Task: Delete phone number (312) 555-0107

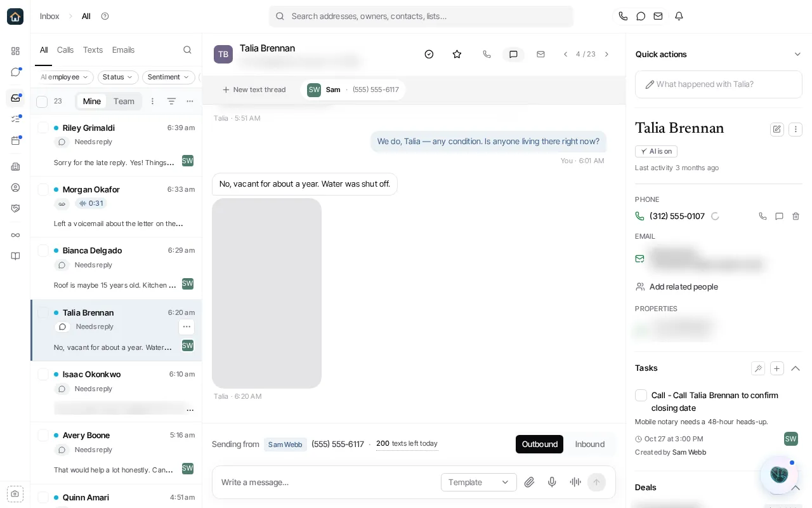Action: point(796,216)
